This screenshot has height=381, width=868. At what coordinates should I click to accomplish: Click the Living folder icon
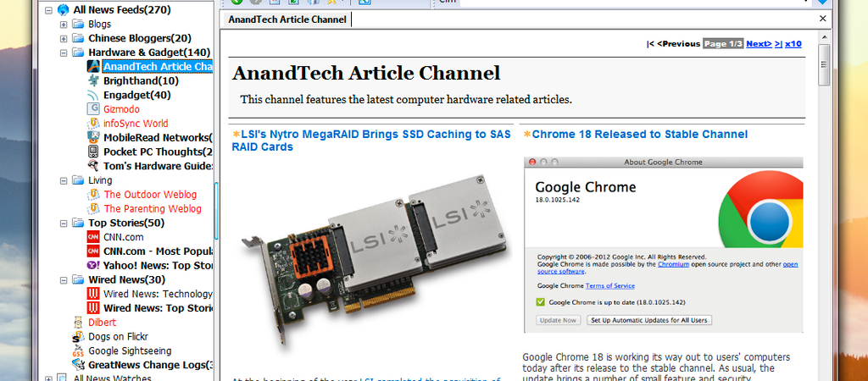78,180
